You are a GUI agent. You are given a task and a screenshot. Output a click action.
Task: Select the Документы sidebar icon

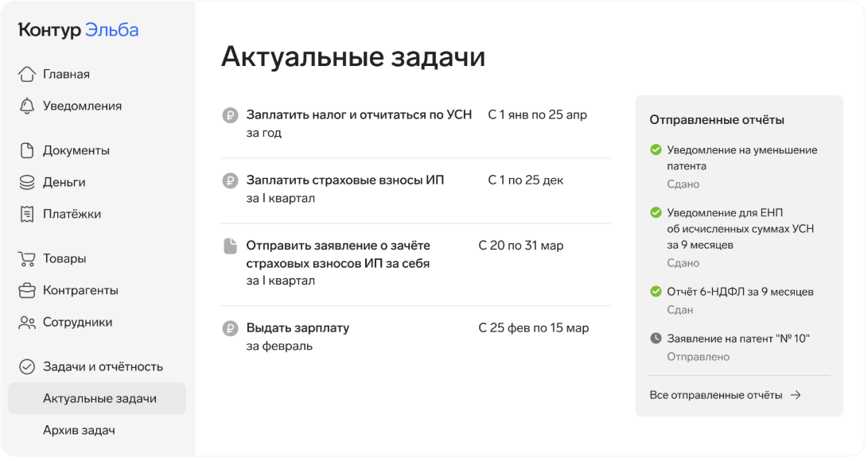pos(26,150)
